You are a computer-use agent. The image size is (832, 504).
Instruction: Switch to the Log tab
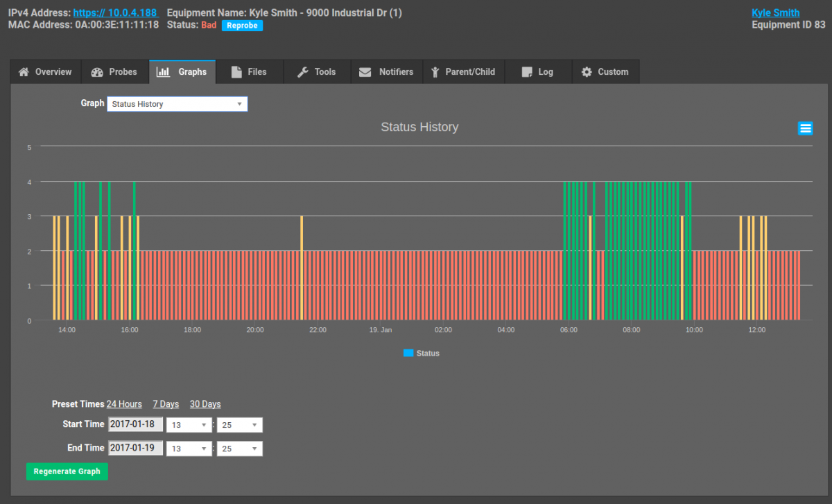[x=538, y=71]
